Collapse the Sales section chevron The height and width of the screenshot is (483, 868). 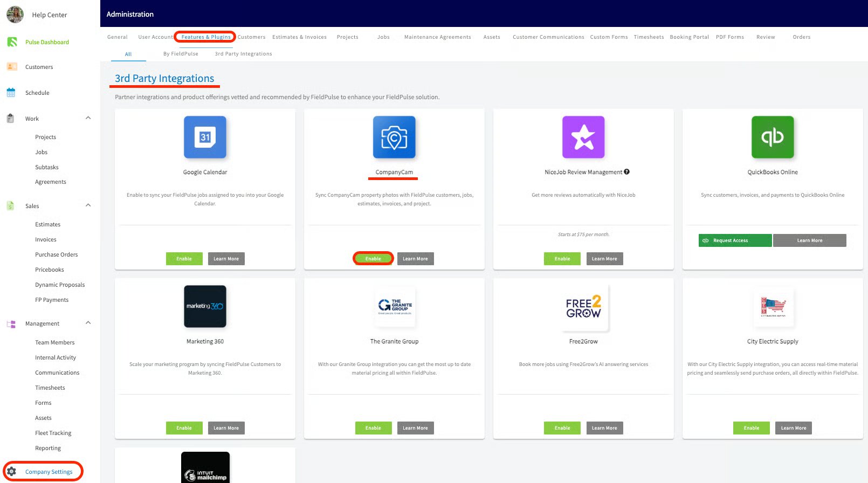88,205
